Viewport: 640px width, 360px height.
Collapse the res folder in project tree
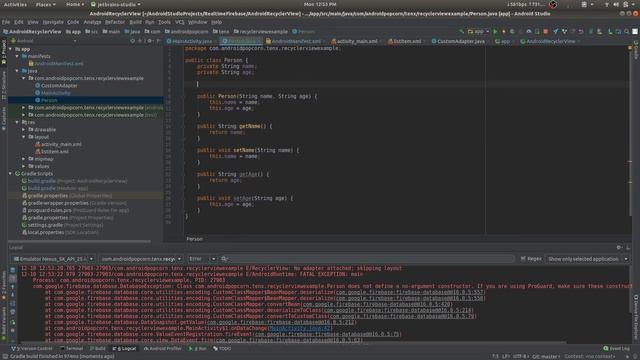(x=17, y=122)
